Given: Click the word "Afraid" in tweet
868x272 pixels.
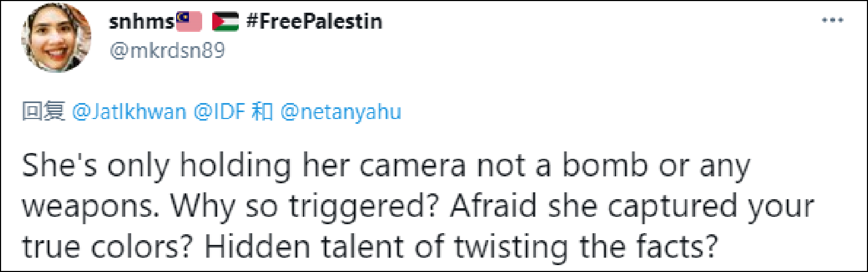Looking at the screenshot, I should [493, 206].
